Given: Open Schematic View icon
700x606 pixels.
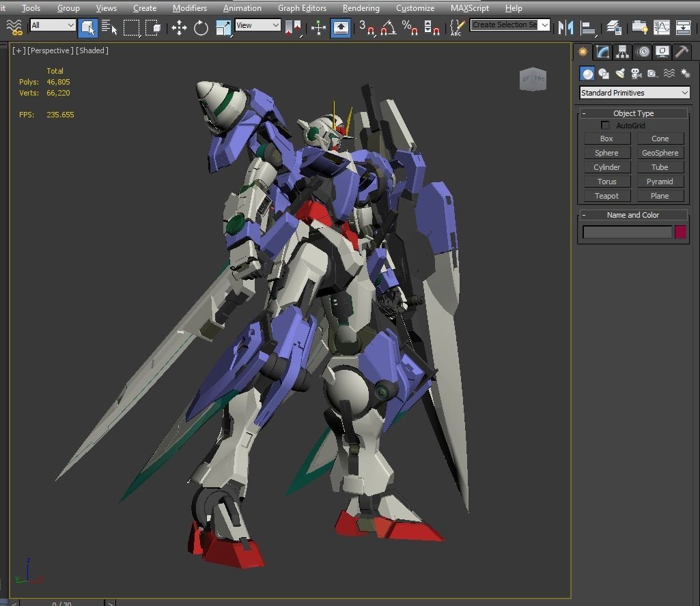Looking at the screenshot, I should [683, 28].
